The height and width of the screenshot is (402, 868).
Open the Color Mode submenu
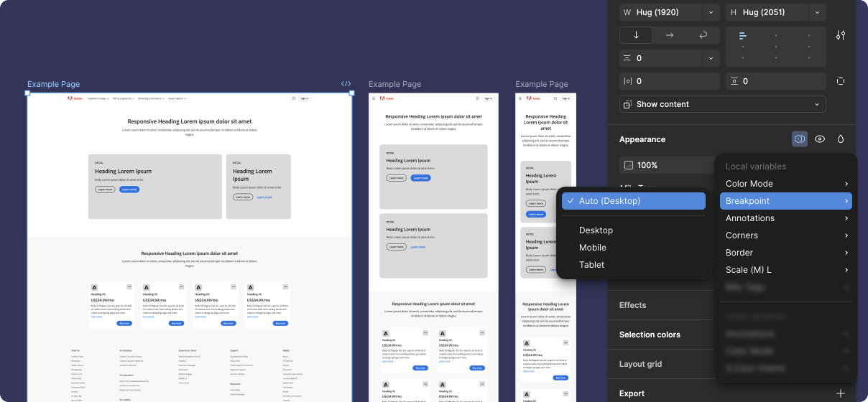pyautogui.click(x=786, y=184)
